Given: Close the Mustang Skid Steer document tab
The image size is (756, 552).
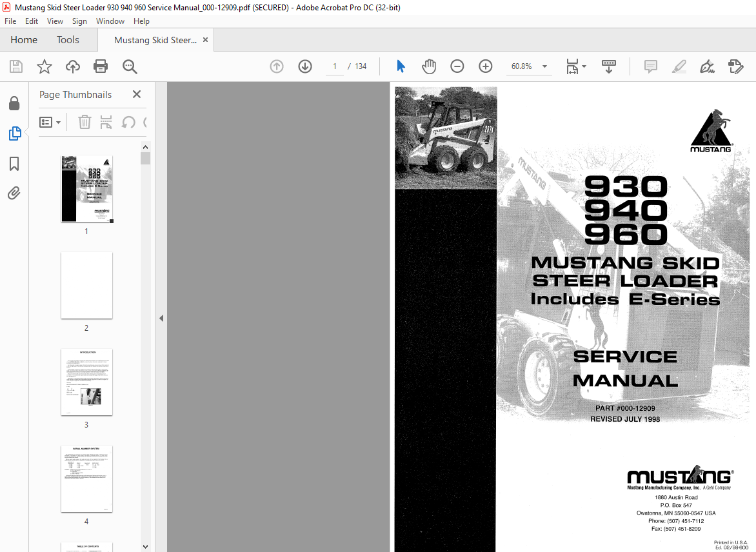Looking at the screenshot, I should click(x=205, y=40).
